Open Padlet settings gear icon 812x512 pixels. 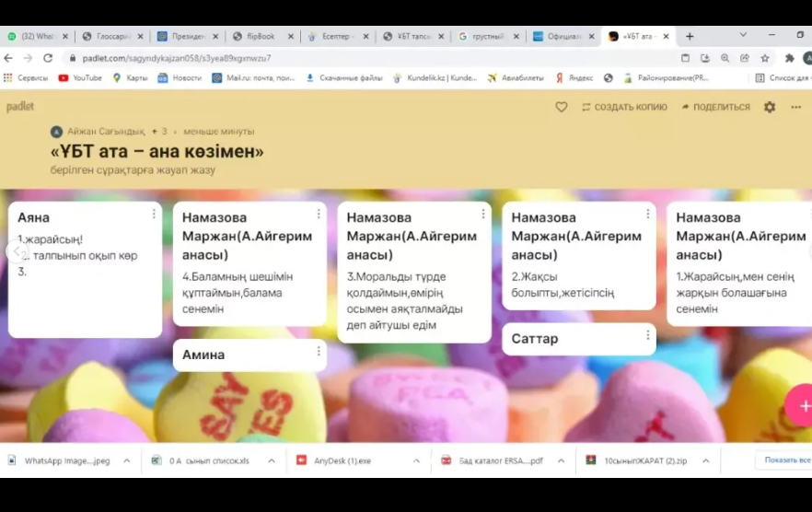click(770, 107)
